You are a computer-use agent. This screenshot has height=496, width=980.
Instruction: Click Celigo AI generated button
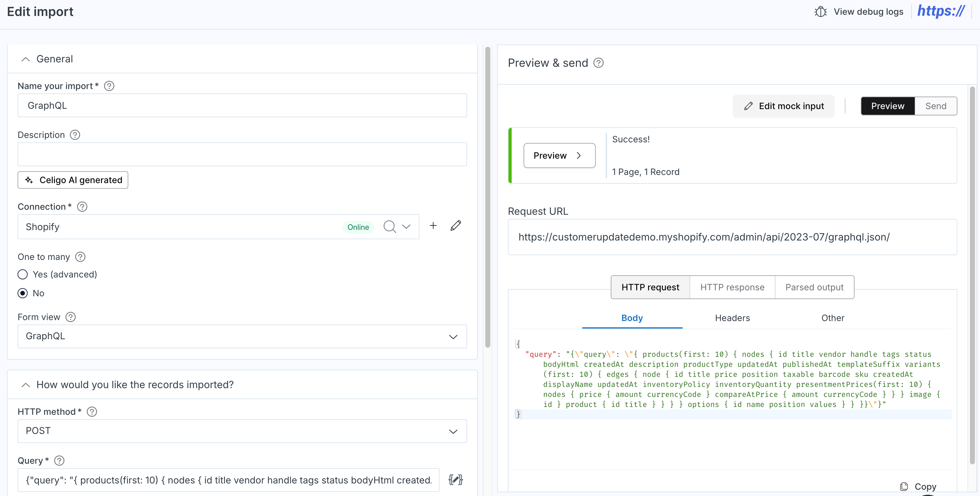(x=73, y=180)
